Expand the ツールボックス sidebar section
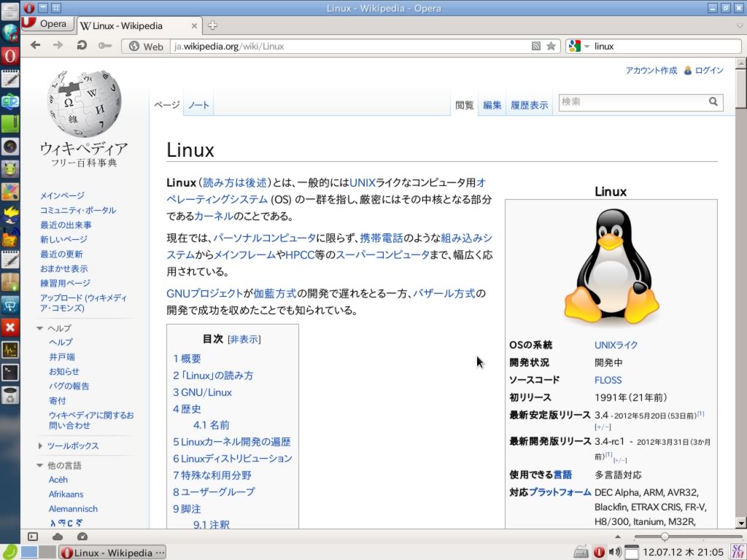The image size is (747, 560). tap(39, 446)
